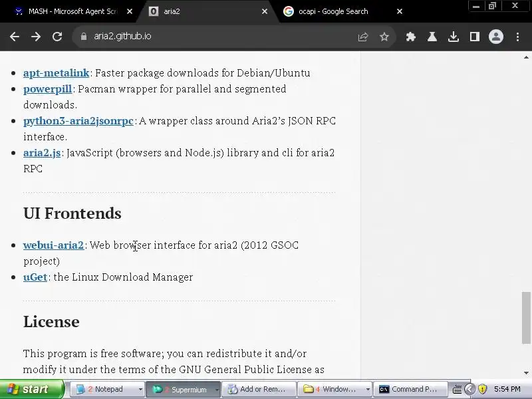Click the keyboard icon in system tray
This screenshot has width=532, height=399.
457,390
